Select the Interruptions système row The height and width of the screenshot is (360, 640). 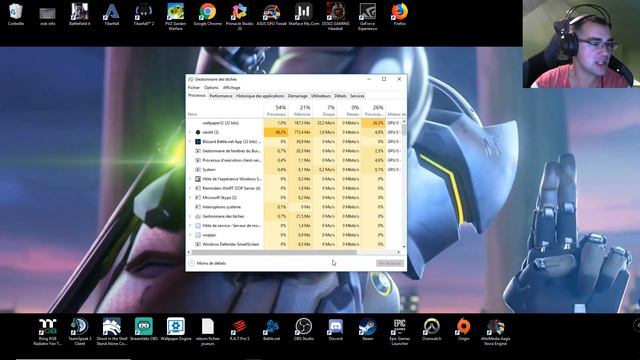[x=294, y=207]
